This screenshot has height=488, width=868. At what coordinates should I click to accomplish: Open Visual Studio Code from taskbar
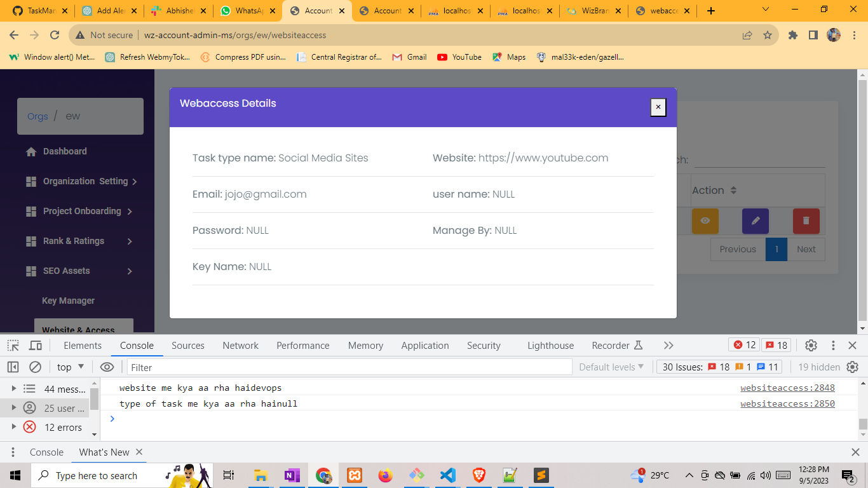pos(448,475)
